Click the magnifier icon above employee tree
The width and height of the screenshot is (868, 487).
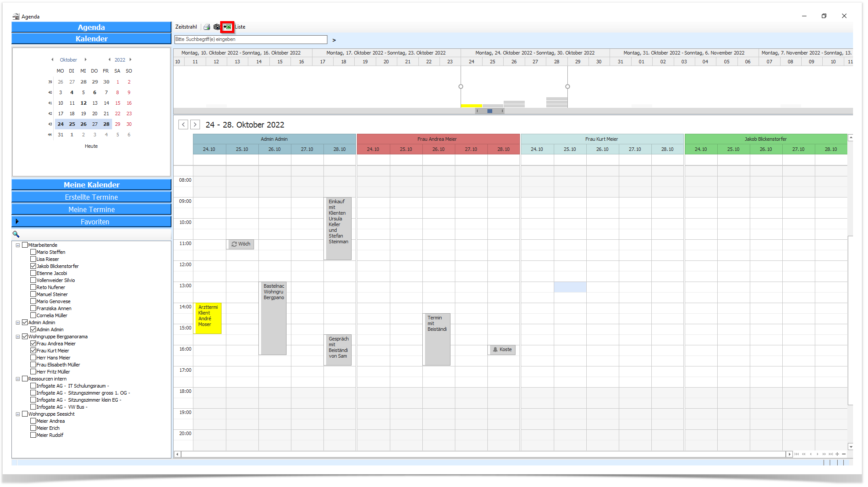coord(16,234)
